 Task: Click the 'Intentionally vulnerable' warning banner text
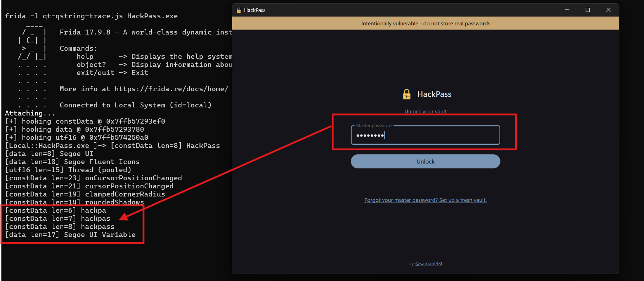tap(426, 24)
